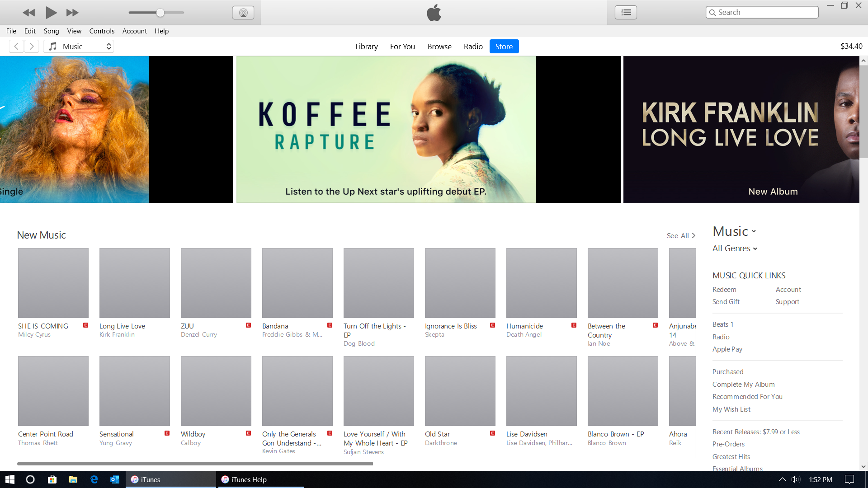This screenshot has height=488, width=868.
Task: Open the AirPlay output icon
Action: tap(243, 13)
